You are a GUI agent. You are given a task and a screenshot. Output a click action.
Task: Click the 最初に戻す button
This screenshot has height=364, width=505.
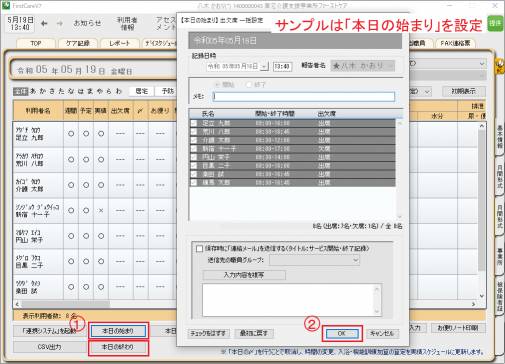[x=254, y=333]
